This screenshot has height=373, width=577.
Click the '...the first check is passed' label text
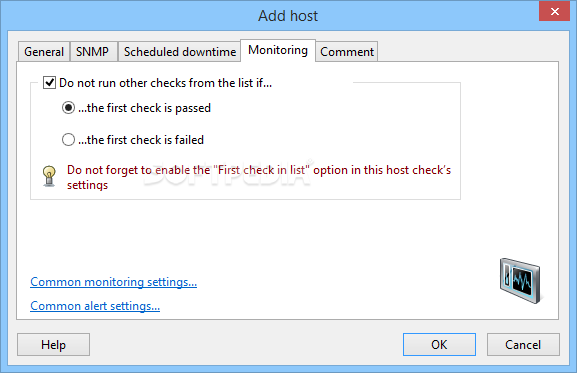coord(144,108)
